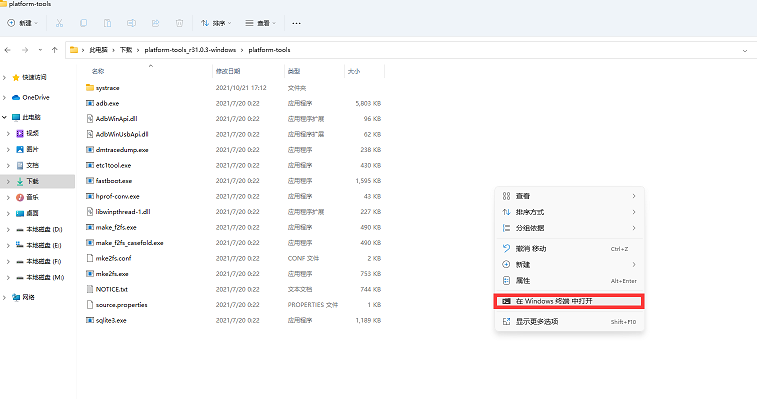The image size is (757, 399).
Task: Sort by Type (类型) column header
Action: point(294,71)
